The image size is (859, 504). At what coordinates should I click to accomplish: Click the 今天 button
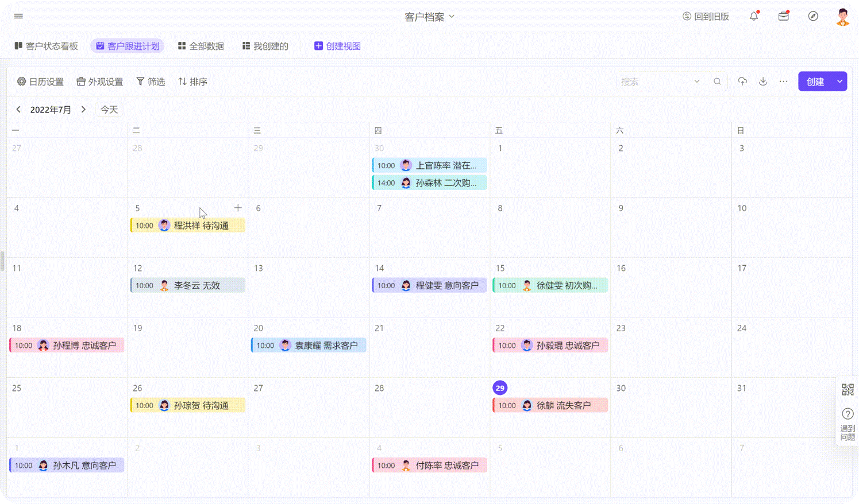pyautogui.click(x=109, y=109)
